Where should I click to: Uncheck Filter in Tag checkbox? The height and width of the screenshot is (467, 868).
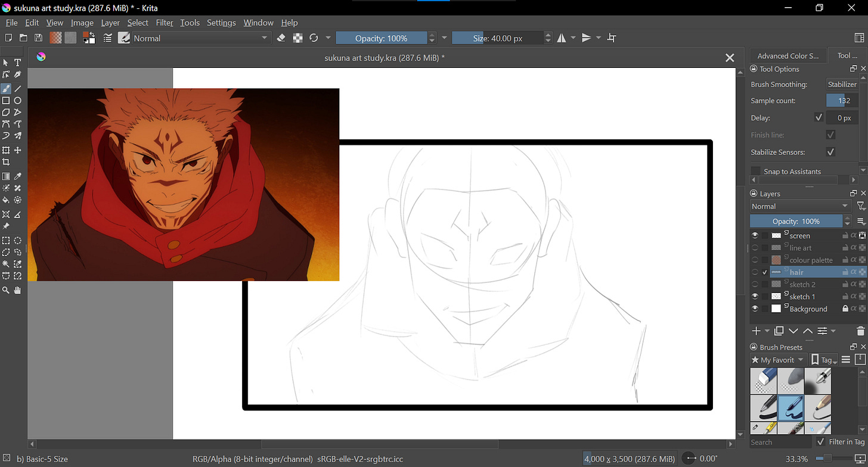click(x=821, y=442)
